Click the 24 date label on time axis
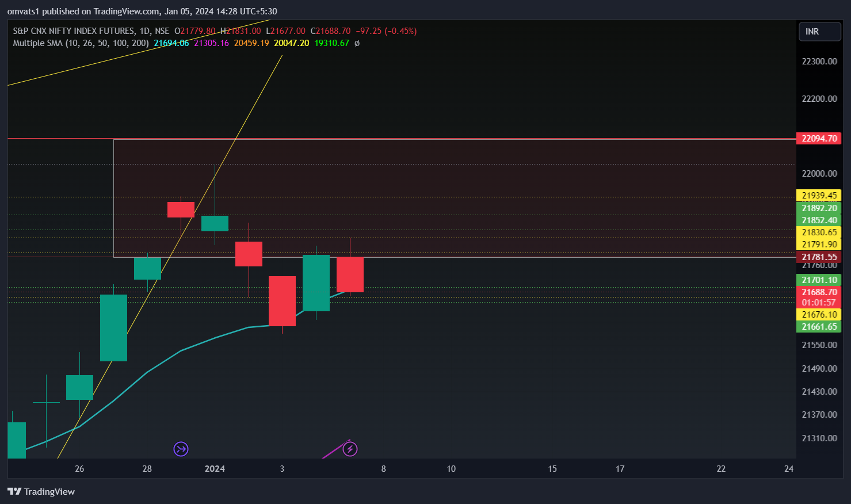Image resolution: width=851 pixels, height=504 pixels. [789, 469]
